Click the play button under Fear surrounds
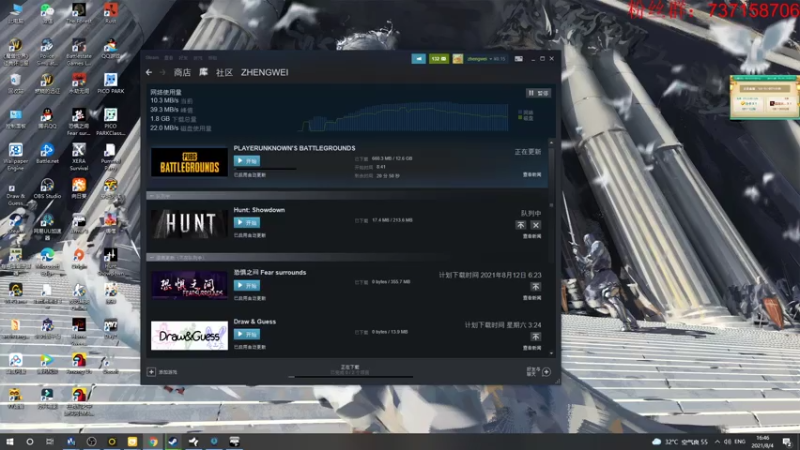Image resolution: width=800 pixels, height=450 pixels. pos(247,285)
